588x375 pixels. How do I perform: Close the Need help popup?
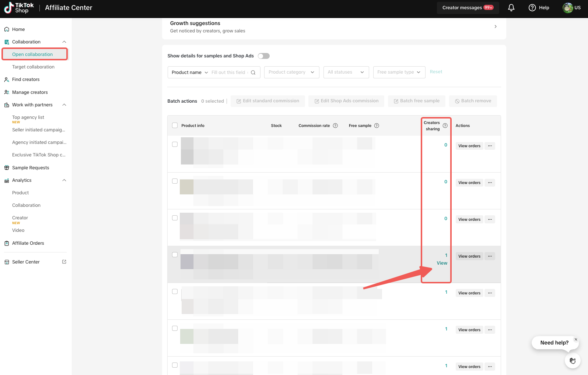576,339
